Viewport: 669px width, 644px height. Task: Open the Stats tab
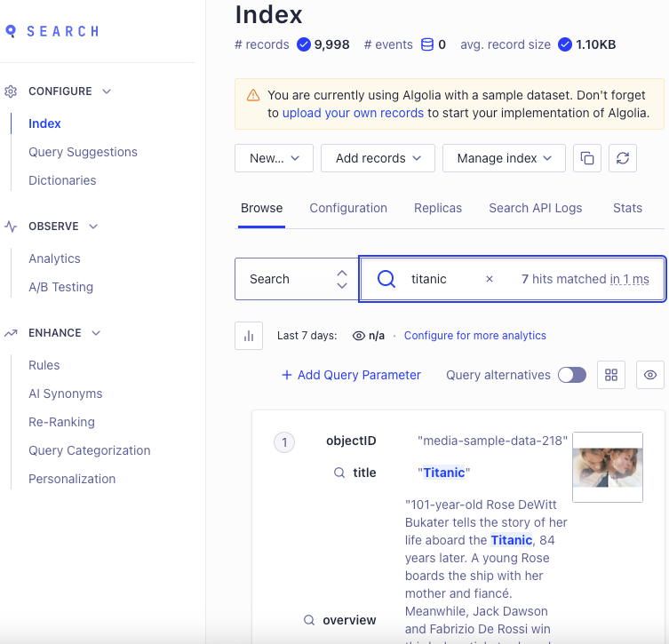(627, 208)
